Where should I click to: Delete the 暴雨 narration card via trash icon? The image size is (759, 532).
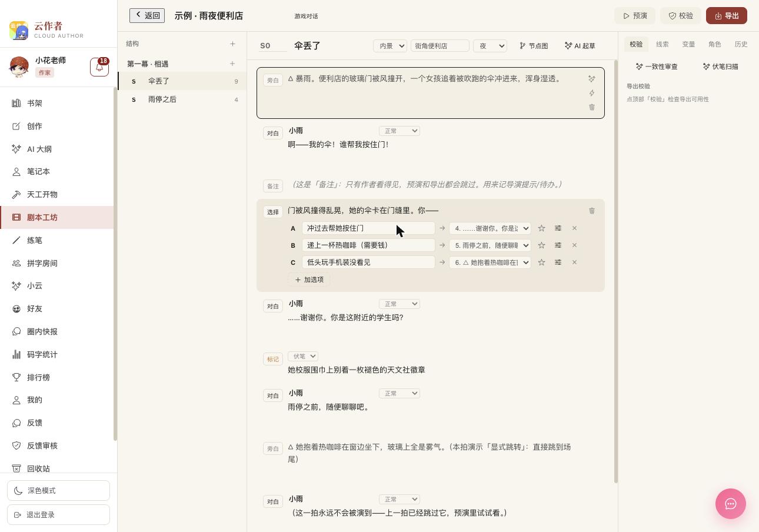click(x=592, y=107)
